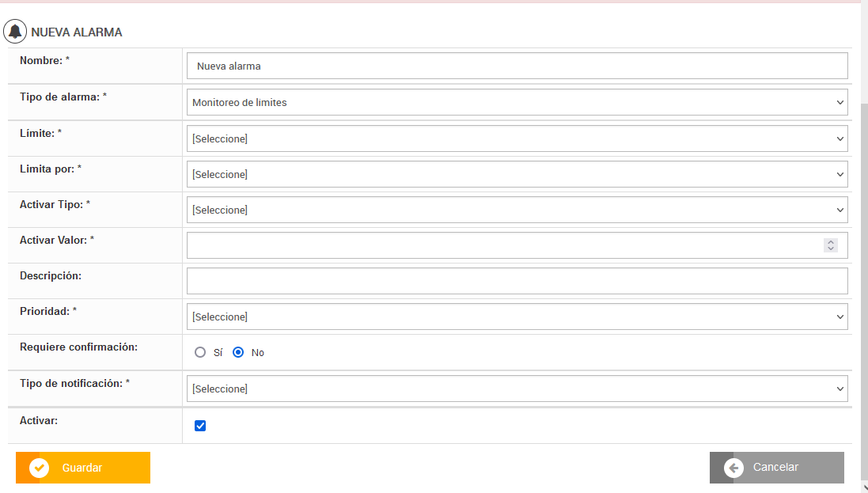Image resolution: width=868 pixels, height=493 pixels.
Task: Click the checkmark icon on Guardar
Action: 39,468
